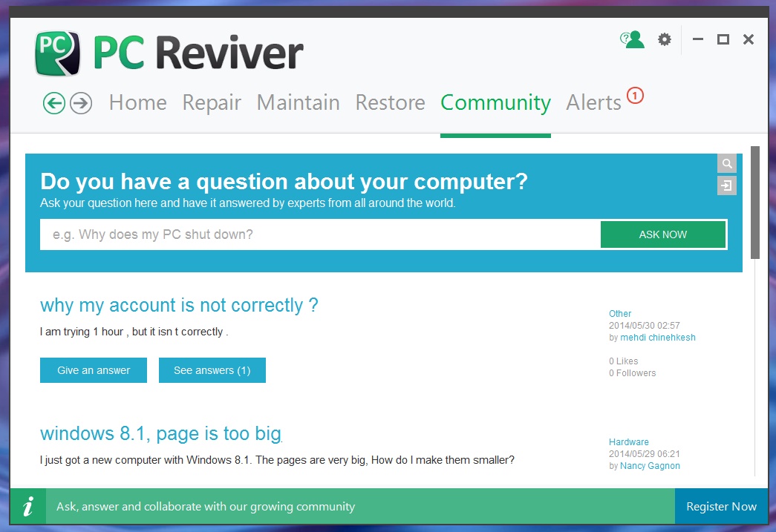Screen dimensions: 776x532
Task: Close the PC Reviver window
Action: [749, 39]
